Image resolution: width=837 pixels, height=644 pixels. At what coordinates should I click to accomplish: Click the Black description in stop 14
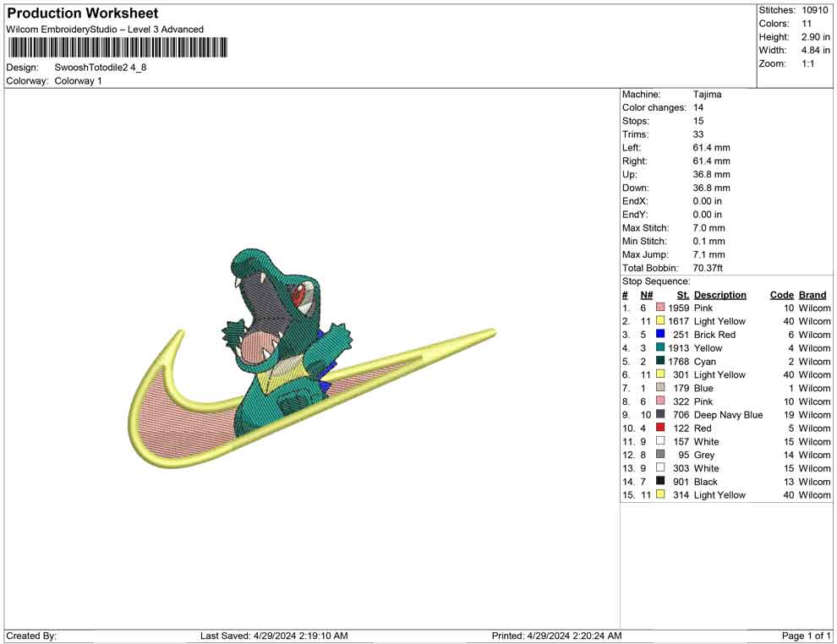pos(706,481)
